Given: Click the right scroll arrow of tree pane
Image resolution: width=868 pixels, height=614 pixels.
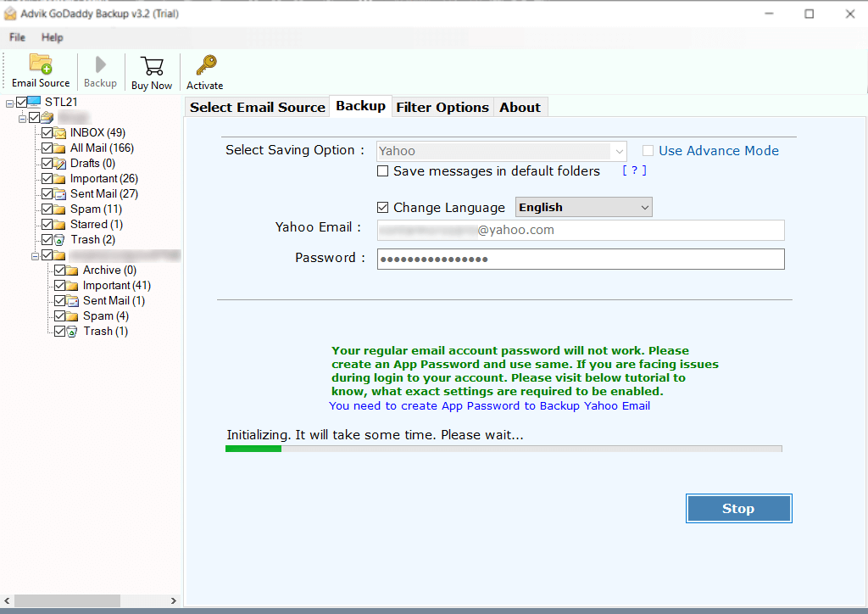Looking at the screenshot, I should click(x=173, y=600).
